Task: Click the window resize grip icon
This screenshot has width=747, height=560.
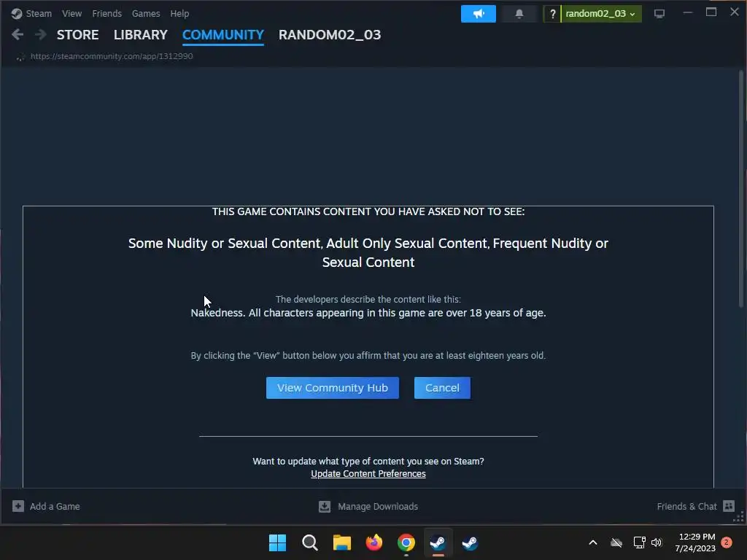Action: click(x=739, y=517)
